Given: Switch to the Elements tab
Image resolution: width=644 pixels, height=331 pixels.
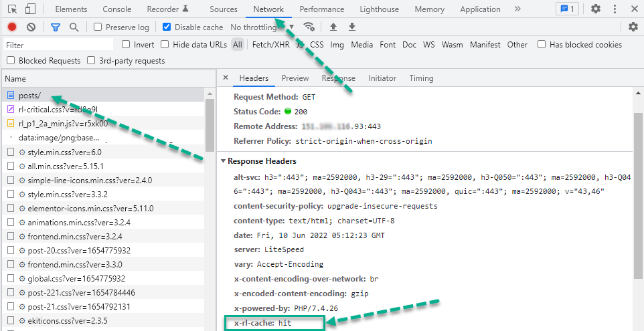Looking at the screenshot, I should tap(71, 9).
